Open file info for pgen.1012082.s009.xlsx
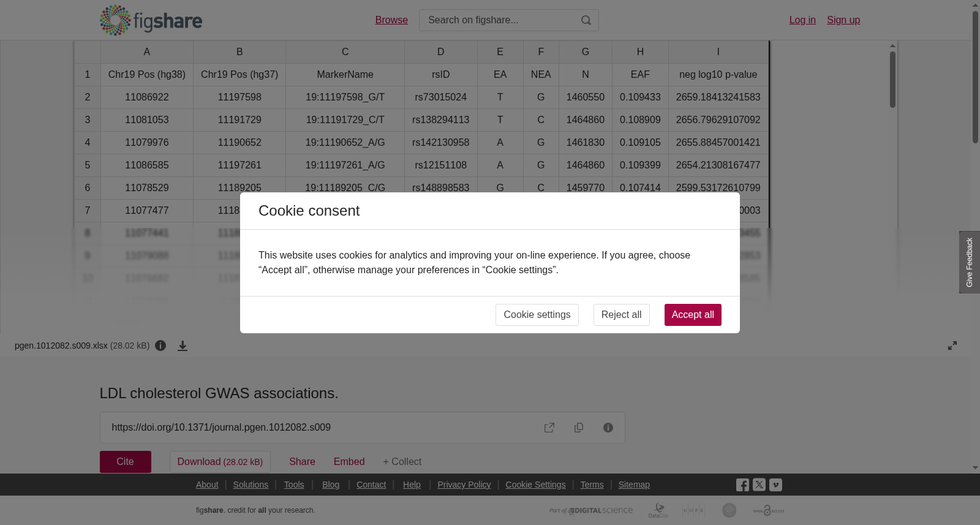 pos(160,346)
